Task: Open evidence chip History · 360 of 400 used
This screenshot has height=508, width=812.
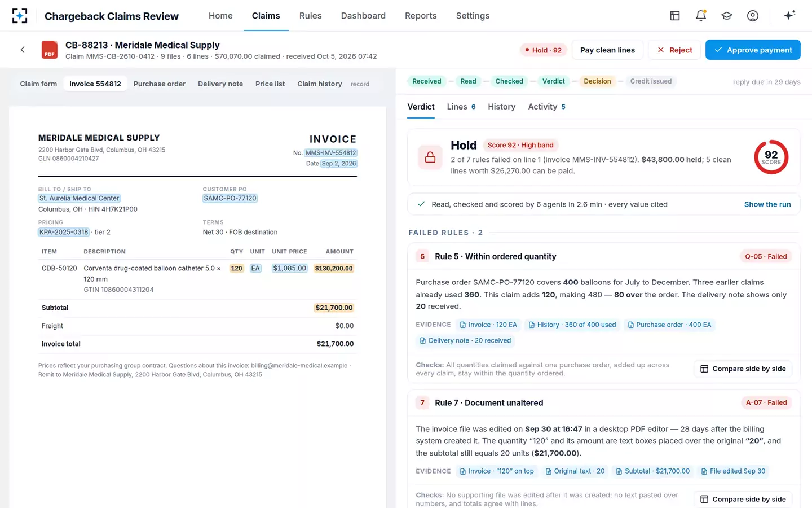Action: pos(572,325)
